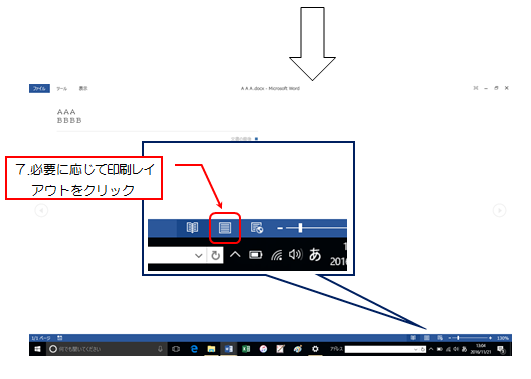Click the volume icon in the small taskbar tray
Viewport: 531px width, 379px height.
coord(456,349)
